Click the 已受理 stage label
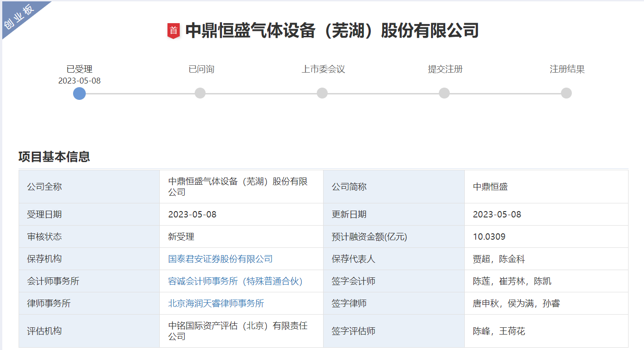This screenshot has height=350, width=644. click(x=79, y=69)
